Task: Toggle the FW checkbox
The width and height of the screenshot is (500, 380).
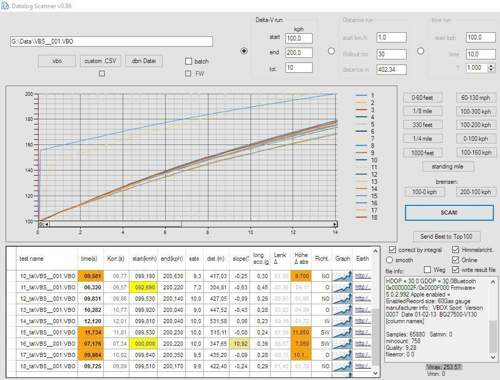Action: pyautogui.click(x=188, y=73)
